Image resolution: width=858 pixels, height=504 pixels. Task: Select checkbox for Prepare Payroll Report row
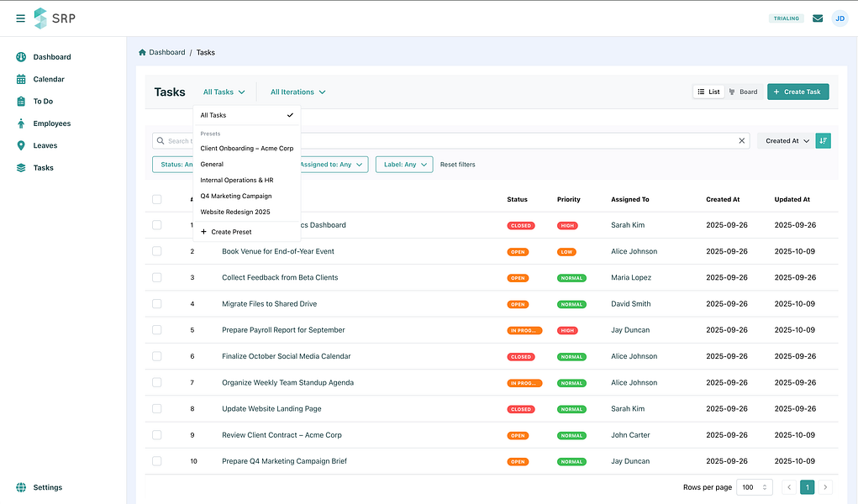pos(156,330)
